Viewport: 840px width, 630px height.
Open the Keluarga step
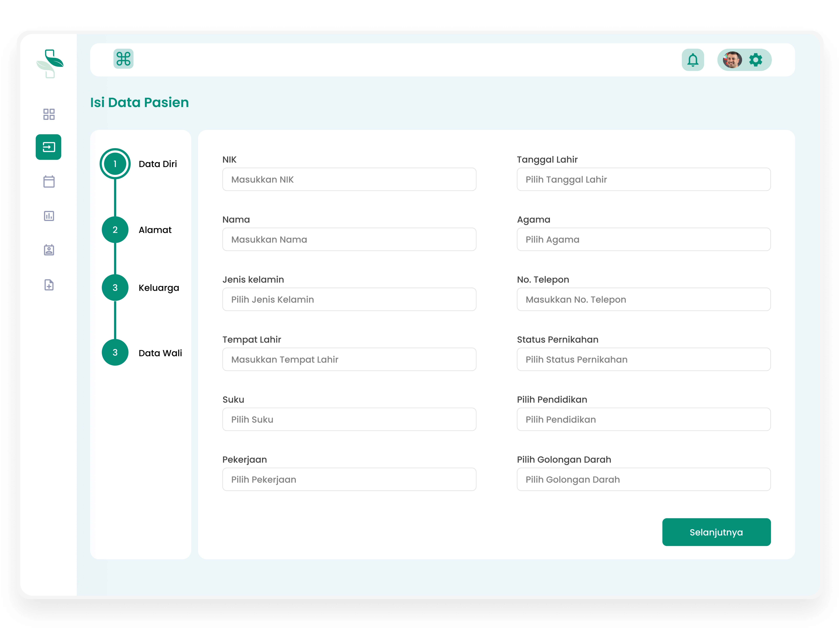pyautogui.click(x=115, y=287)
